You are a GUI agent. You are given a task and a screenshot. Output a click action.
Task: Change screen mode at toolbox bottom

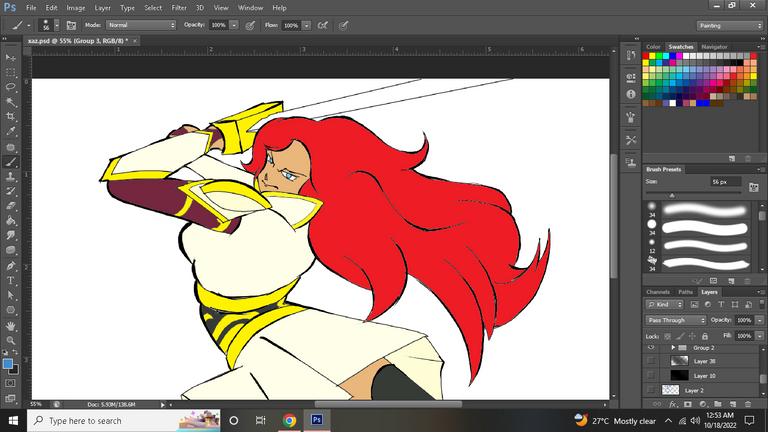tap(10, 398)
